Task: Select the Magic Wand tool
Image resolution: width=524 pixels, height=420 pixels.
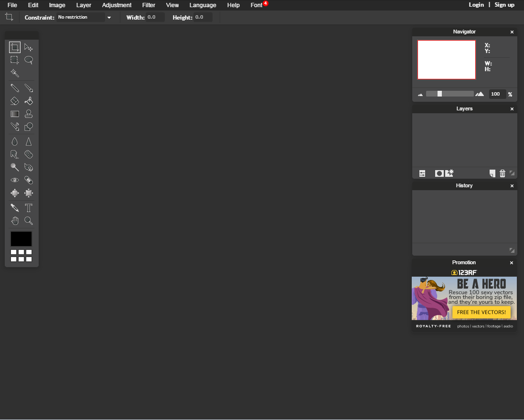Action: pos(15,73)
